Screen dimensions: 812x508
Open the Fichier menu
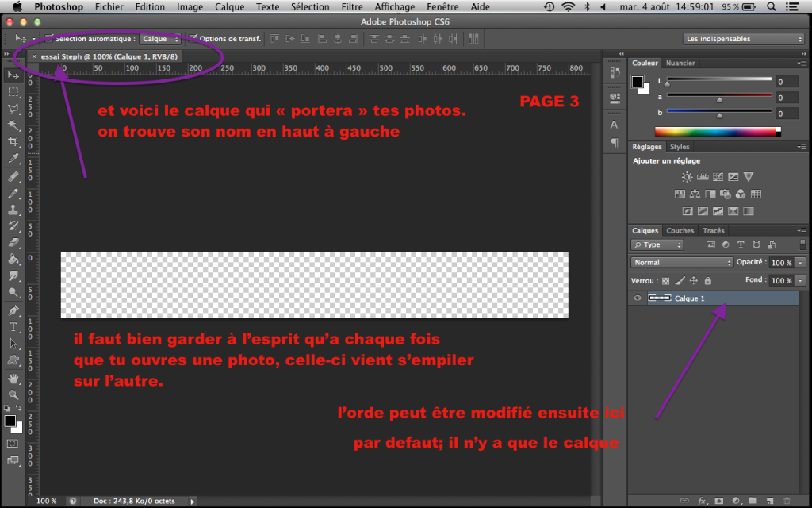(x=109, y=6)
